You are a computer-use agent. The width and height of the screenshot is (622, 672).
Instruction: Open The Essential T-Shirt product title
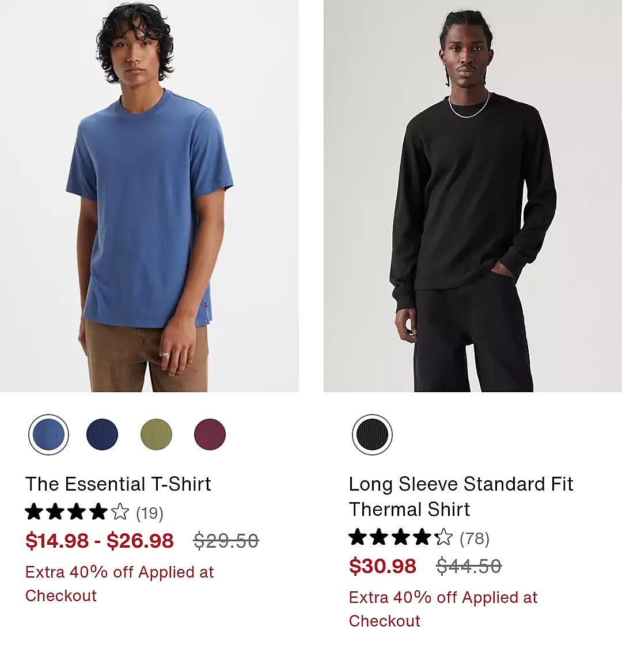[x=118, y=484]
